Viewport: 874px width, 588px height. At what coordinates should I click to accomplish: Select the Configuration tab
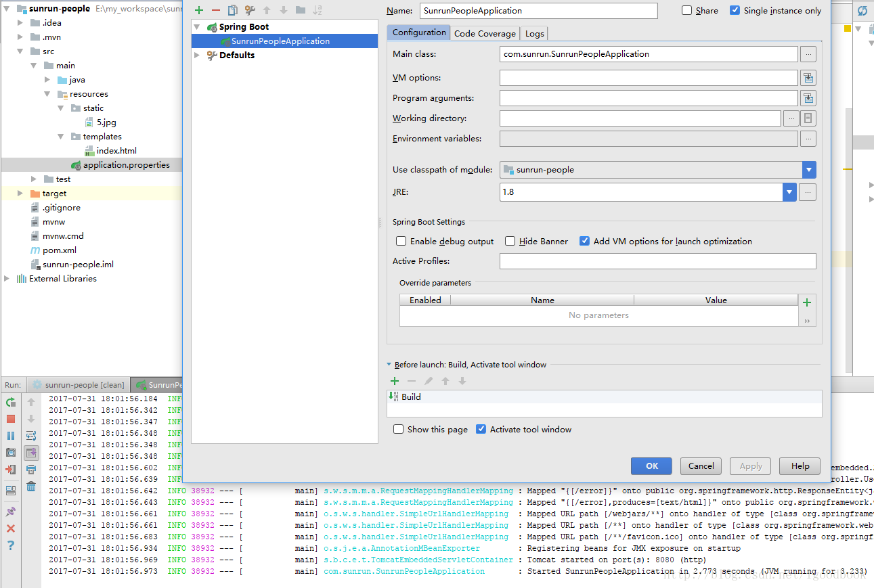point(419,32)
